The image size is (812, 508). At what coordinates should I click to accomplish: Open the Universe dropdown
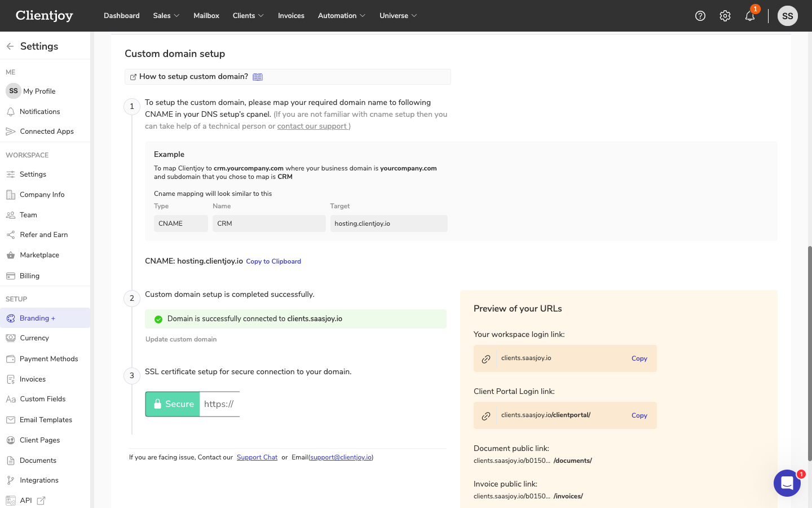point(398,15)
